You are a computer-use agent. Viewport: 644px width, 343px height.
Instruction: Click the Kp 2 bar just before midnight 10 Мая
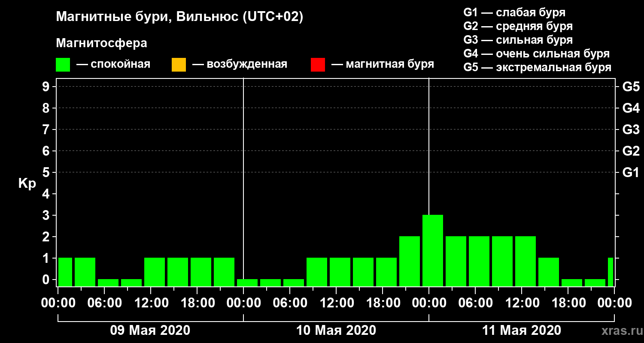tap(410, 262)
